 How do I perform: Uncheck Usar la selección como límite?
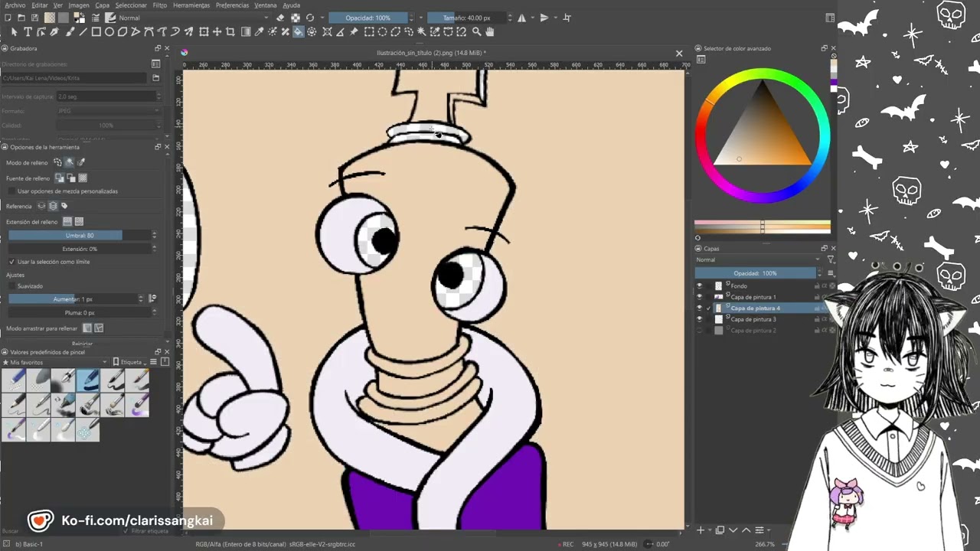click(11, 262)
